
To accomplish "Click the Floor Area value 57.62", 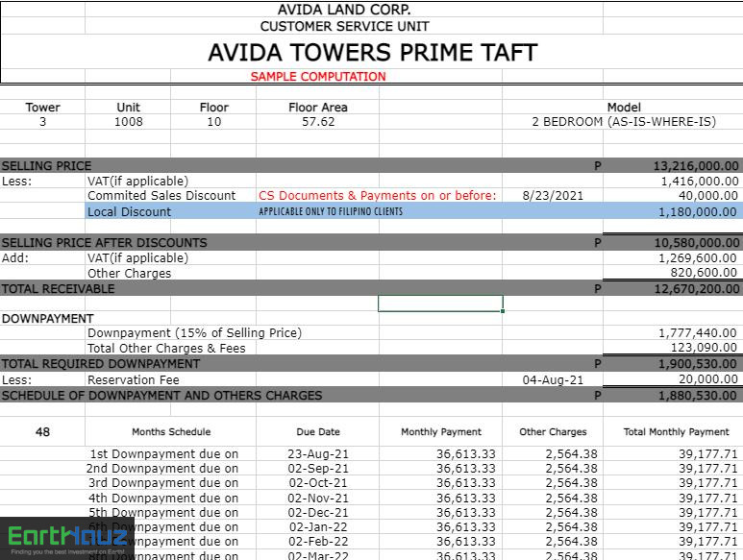I will pyautogui.click(x=318, y=122).
